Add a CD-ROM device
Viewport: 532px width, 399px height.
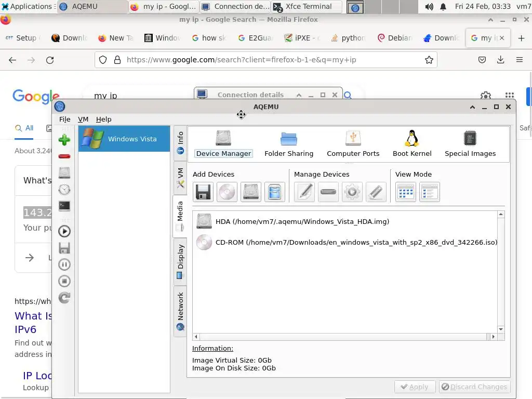(227, 192)
